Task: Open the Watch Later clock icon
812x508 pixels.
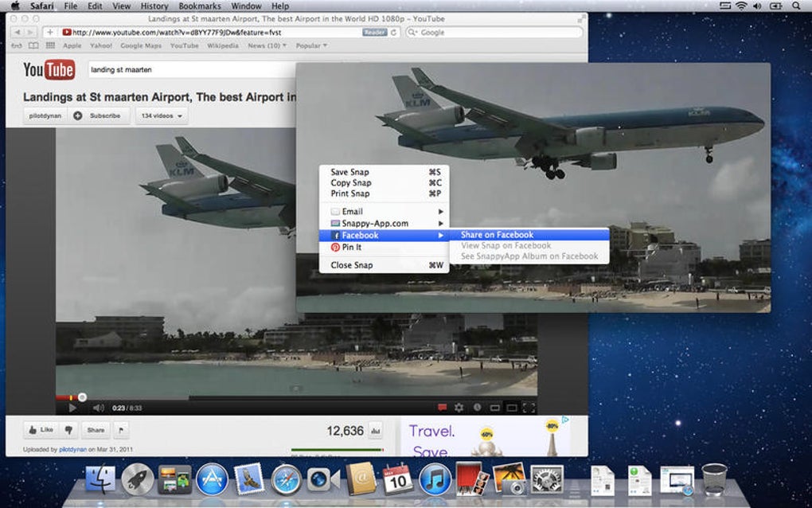Action: [477, 408]
